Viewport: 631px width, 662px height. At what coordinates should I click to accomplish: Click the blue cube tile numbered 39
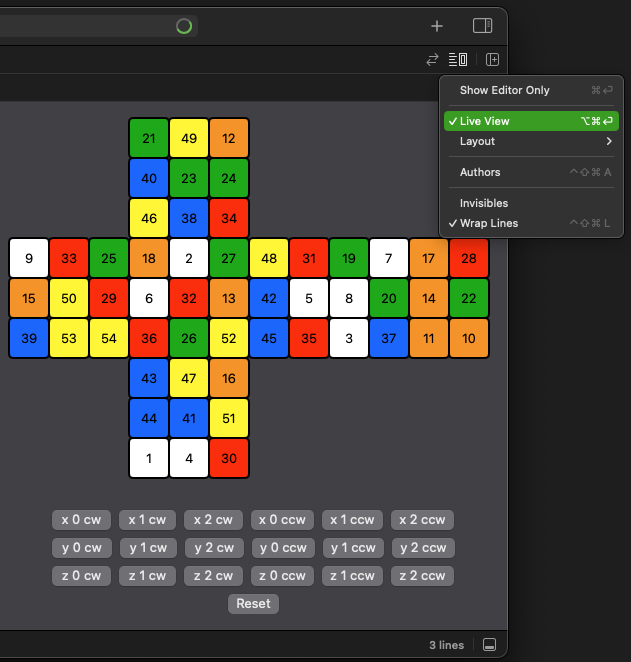pyautogui.click(x=29, y=338)
